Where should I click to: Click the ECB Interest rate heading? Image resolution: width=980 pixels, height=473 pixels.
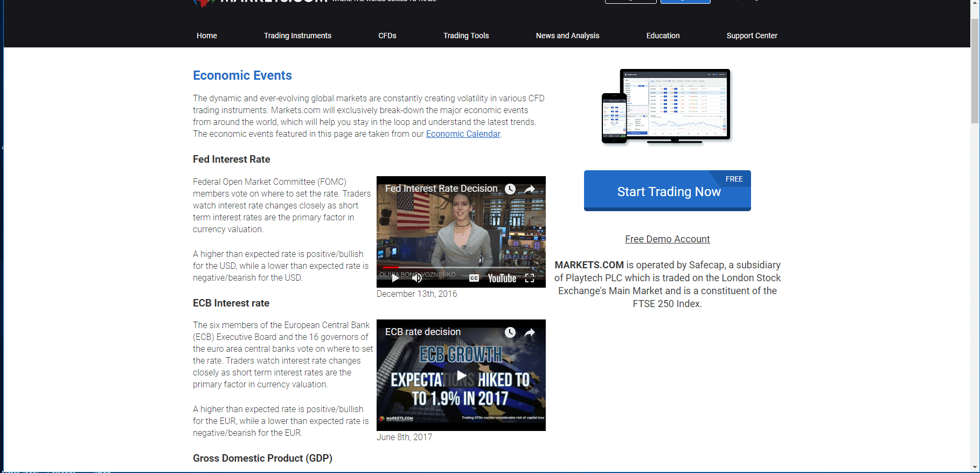(231, 303)
